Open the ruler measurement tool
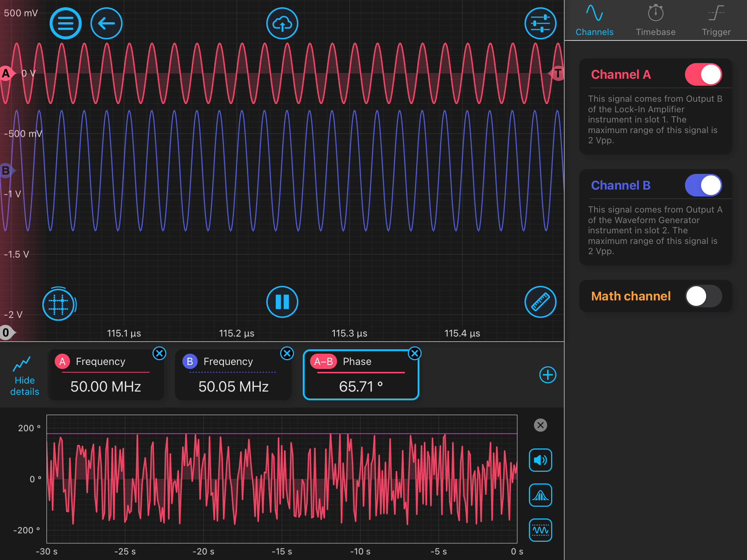The width and height of the screenshot is (747, 560). click(540, 302)
